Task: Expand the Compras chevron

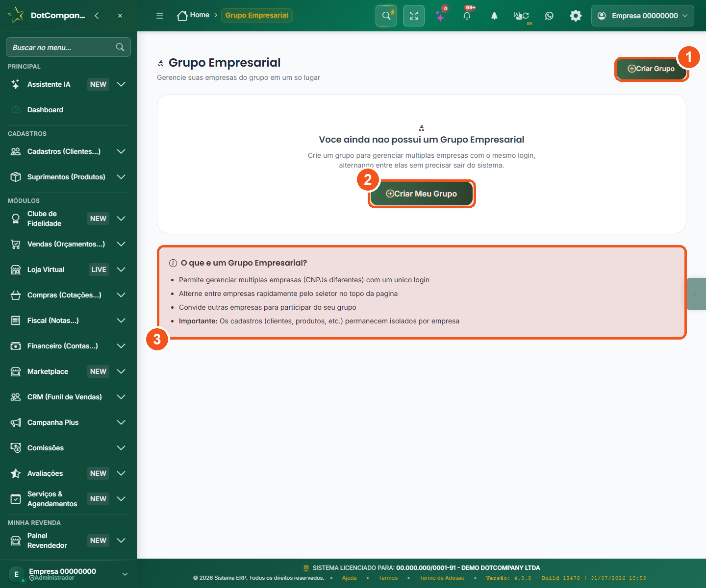Action: tap(121, 295)
